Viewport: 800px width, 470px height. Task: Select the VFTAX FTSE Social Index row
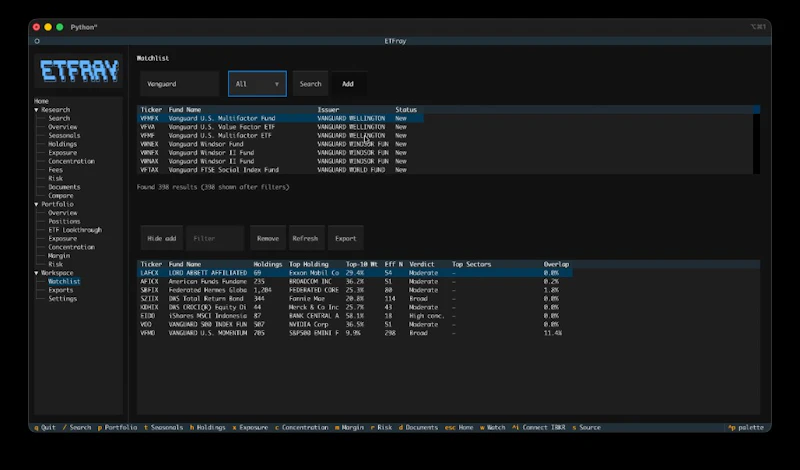click(x=280, y=170)
